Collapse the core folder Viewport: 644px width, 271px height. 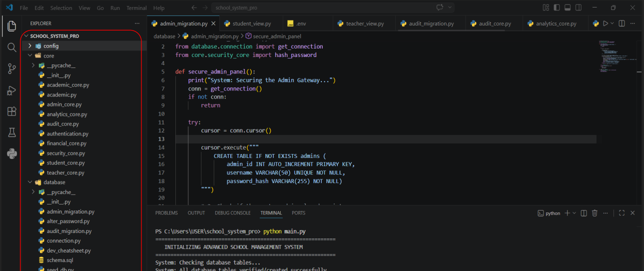(x=30, y=55)
